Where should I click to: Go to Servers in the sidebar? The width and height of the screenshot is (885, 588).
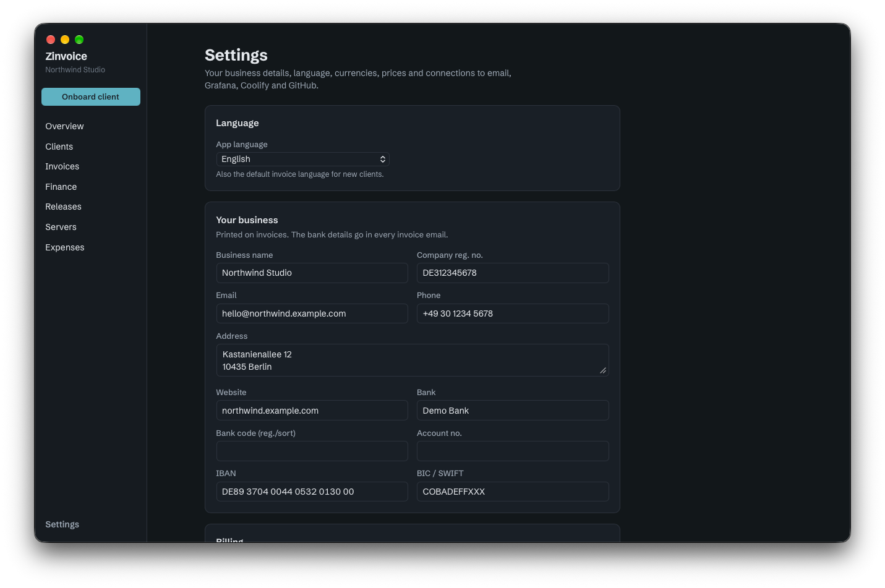click(61, 227)
